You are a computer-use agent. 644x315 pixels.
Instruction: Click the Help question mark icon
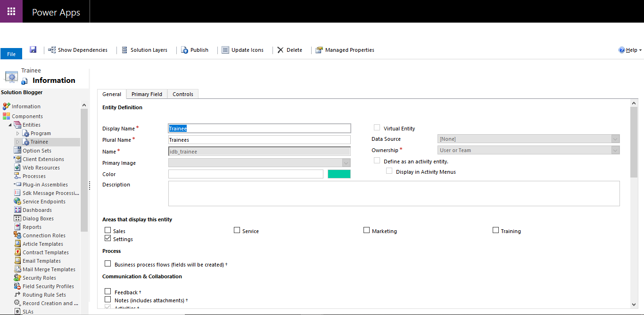[x=622, y=50]
